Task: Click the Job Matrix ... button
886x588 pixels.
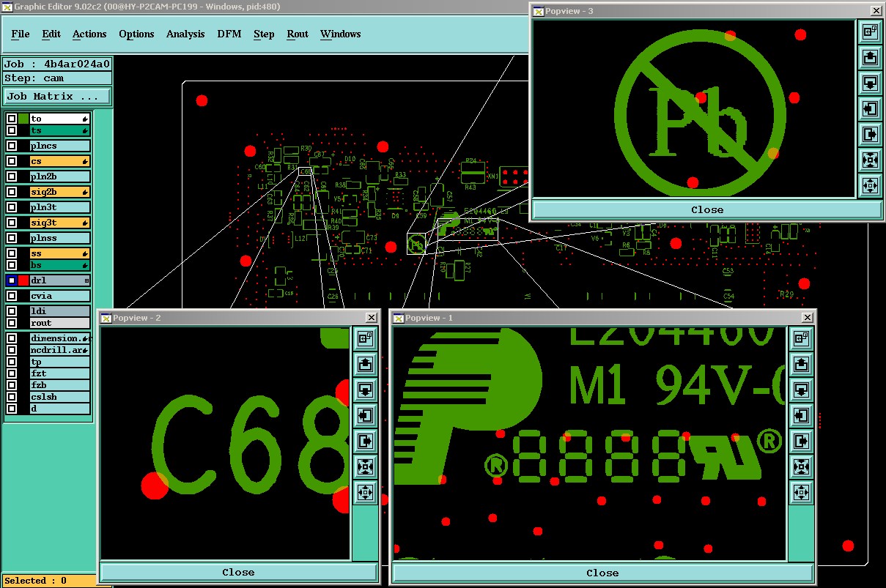Action: pos(57,96)
